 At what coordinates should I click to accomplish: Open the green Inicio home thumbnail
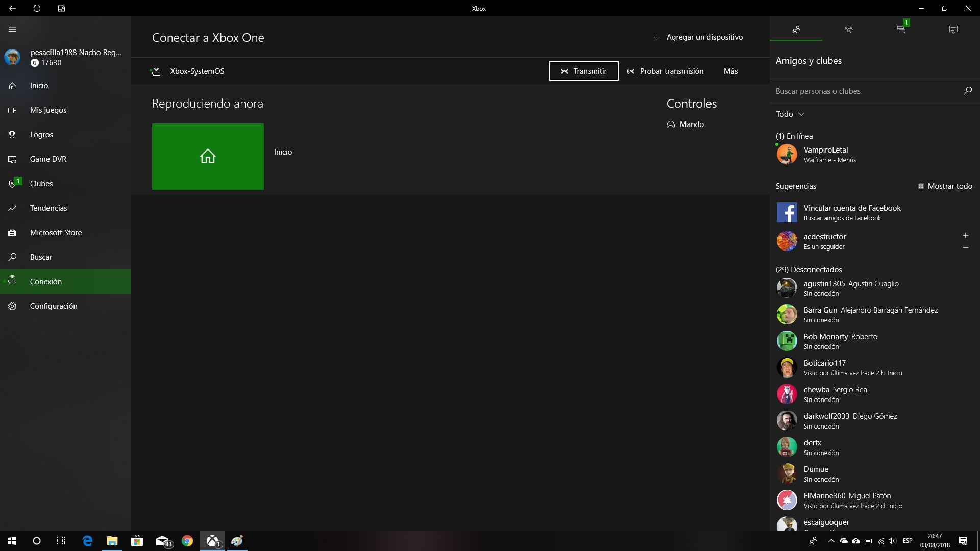click(208, 157)
